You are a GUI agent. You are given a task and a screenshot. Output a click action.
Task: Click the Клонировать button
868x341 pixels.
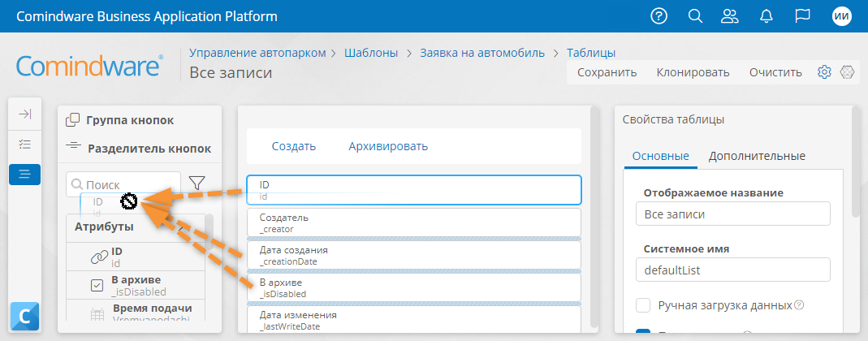pos(693,72)
